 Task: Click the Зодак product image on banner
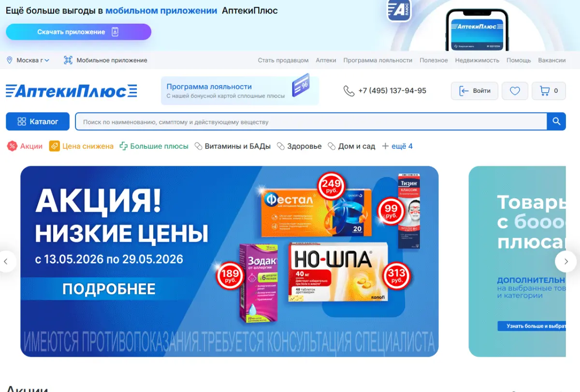(x=259, y=283)
